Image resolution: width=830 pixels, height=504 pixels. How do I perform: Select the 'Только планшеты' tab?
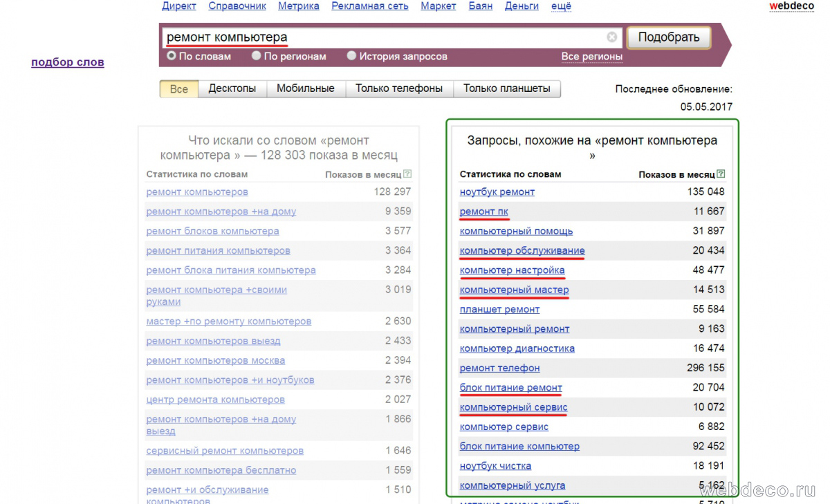[x=506, y=88]
